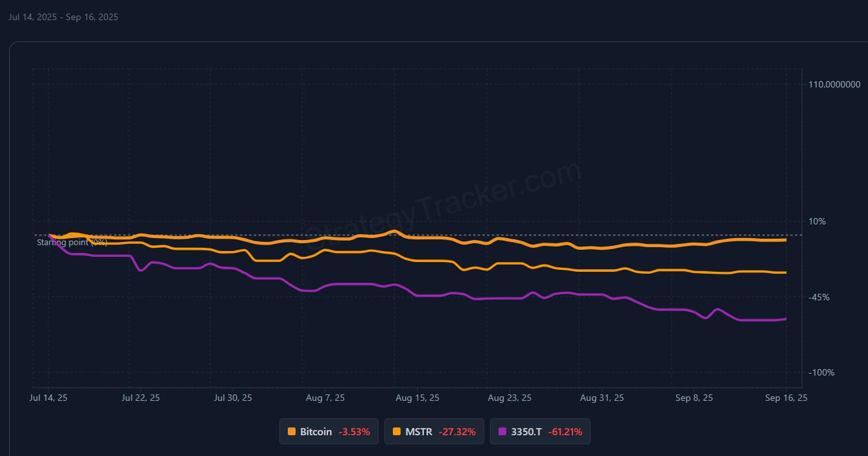Click the Aug 15, 25 axis label
This screenshot has width=868, height=456.
pyautogui.click(x=417, y=398)
